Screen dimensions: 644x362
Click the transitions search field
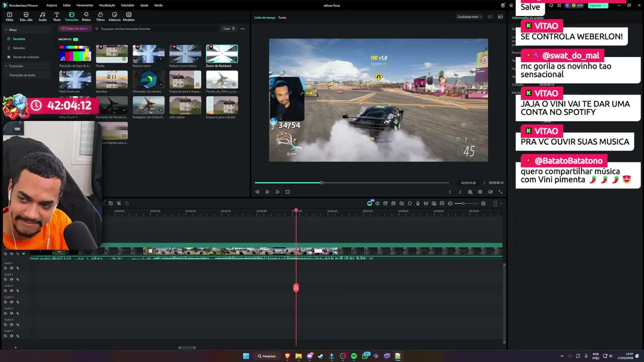[156, 29]
